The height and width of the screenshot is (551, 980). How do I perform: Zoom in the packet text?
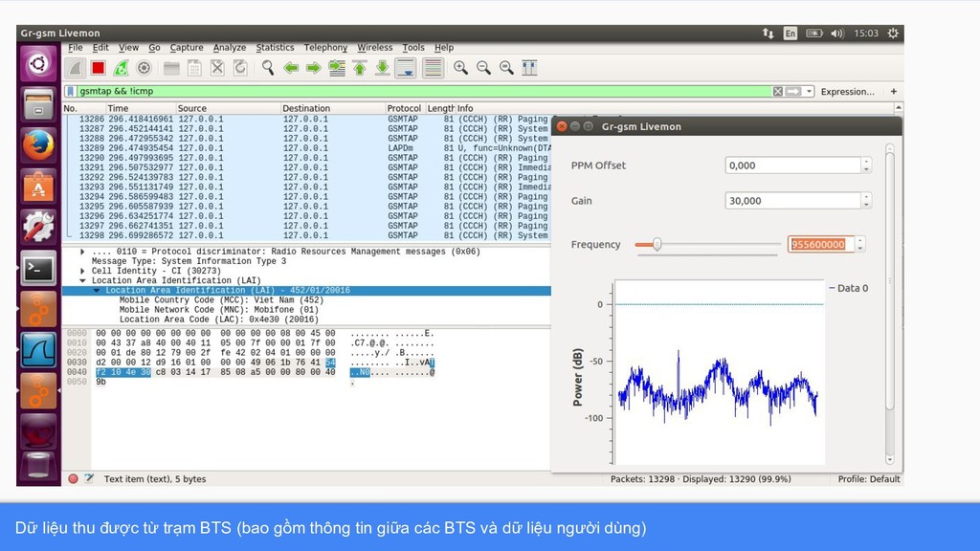460,68
